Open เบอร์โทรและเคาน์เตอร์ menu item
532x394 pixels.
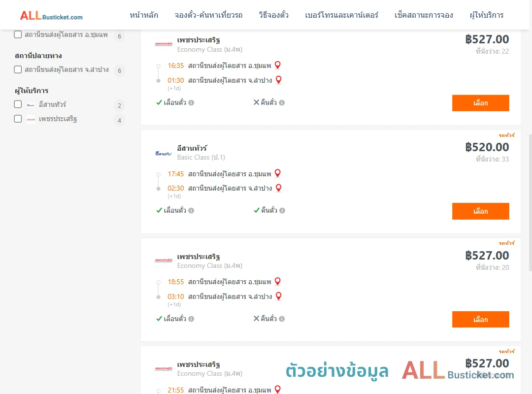pyautogui.click(x=341, y=15)
